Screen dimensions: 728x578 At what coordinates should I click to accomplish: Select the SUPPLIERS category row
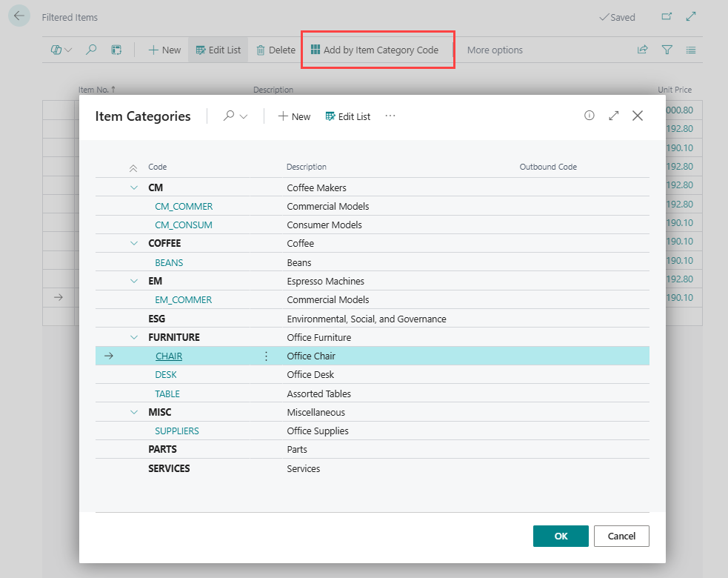click(x=373, y=431)
